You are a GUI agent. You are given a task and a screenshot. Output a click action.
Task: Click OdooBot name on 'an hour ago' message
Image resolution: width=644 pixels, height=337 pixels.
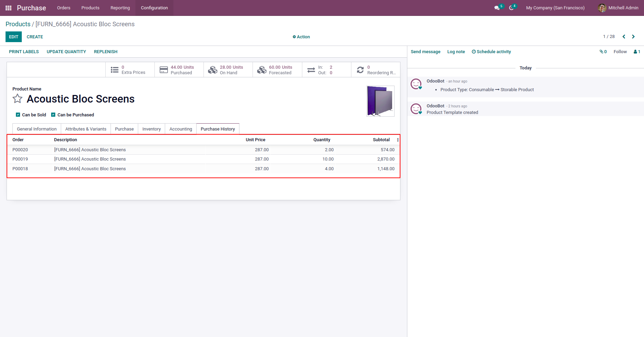435,81
